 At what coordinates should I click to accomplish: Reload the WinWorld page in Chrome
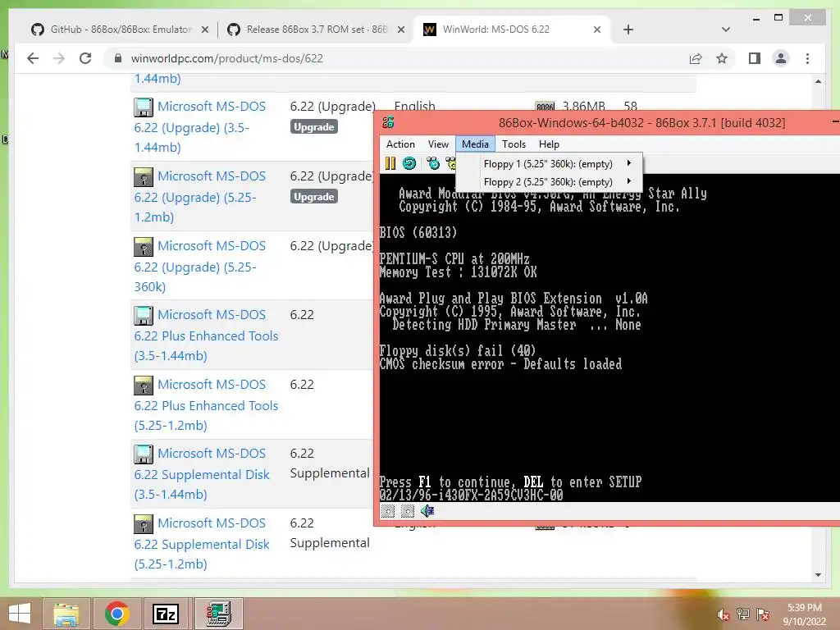point(85,58)
